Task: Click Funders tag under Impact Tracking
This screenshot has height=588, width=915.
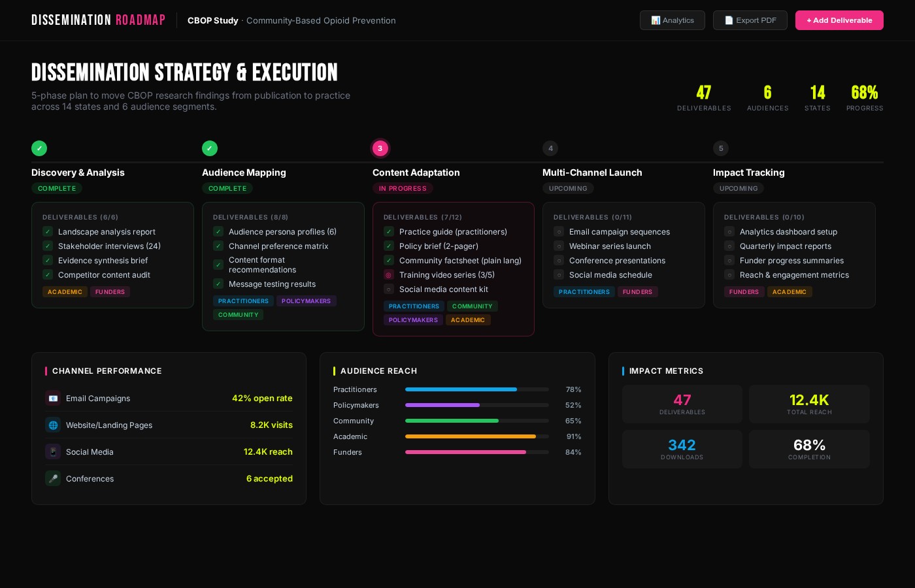Action: [x=744, y=291]
